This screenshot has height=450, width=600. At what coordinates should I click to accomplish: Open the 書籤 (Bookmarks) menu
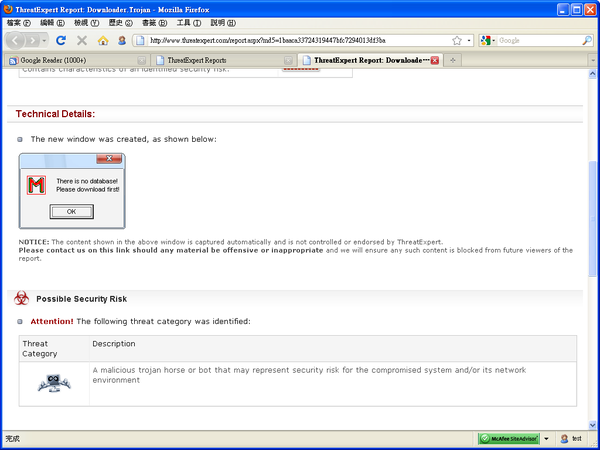154,23
